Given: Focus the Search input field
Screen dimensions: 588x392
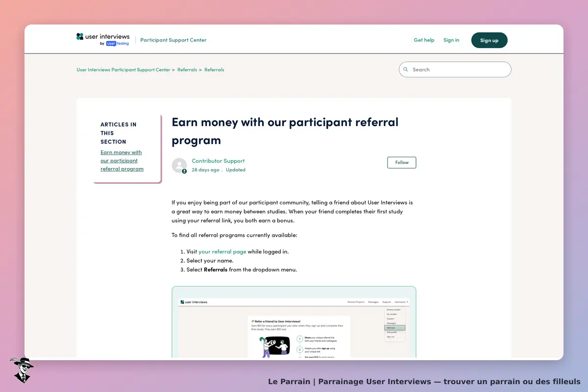Looking at the screenshot, I should (x=455, y=70).
